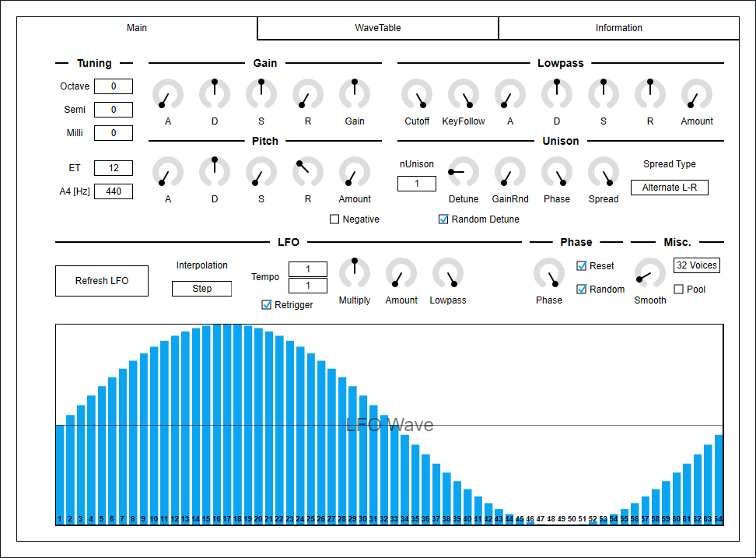Click the Lowpass Amount knob
The height and width of the screenshot is (558, 756).
click(x=697, y=94)
